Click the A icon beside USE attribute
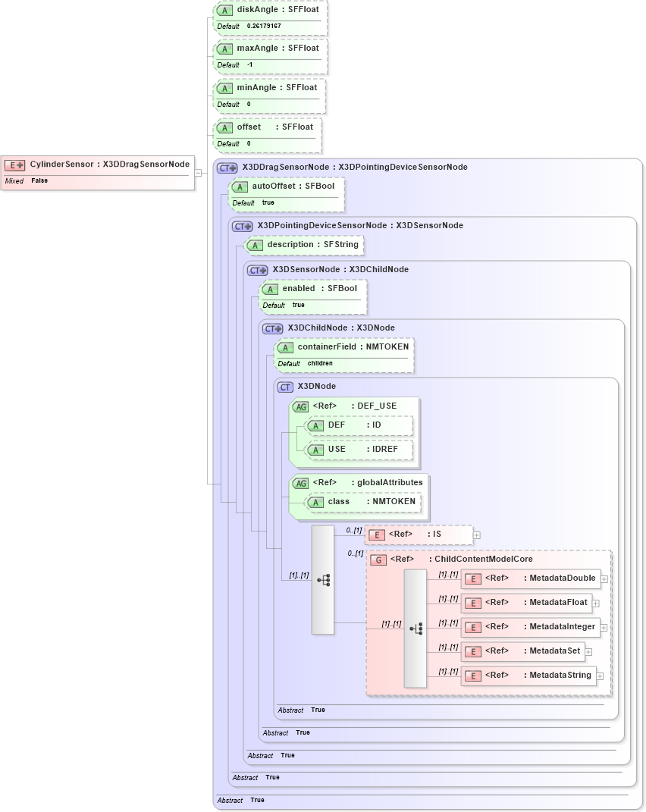646x812 pixels. 315,450
